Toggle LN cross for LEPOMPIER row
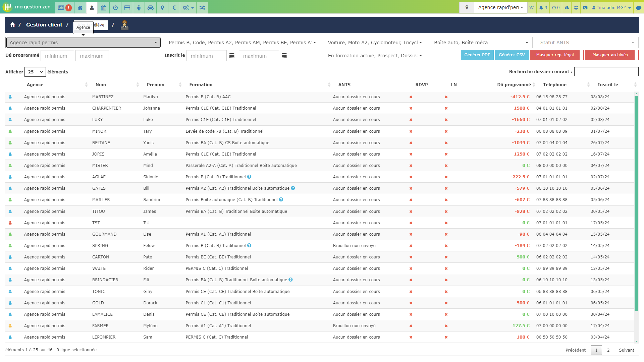644x362 pixels. [446, 337]
